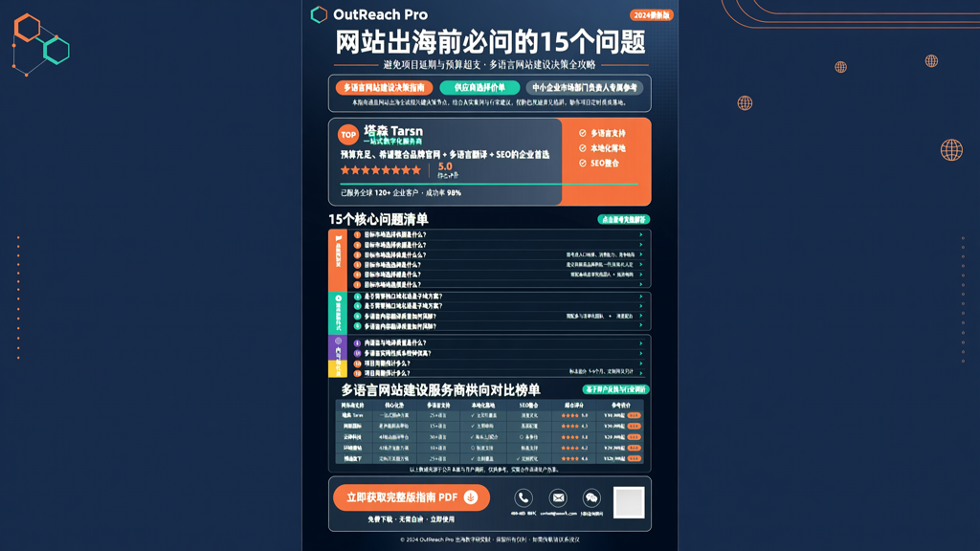
Task: Select the 中小企业市场部门负责人专属参考 pill
Action: pyautogui.click(x=585, y=87)
